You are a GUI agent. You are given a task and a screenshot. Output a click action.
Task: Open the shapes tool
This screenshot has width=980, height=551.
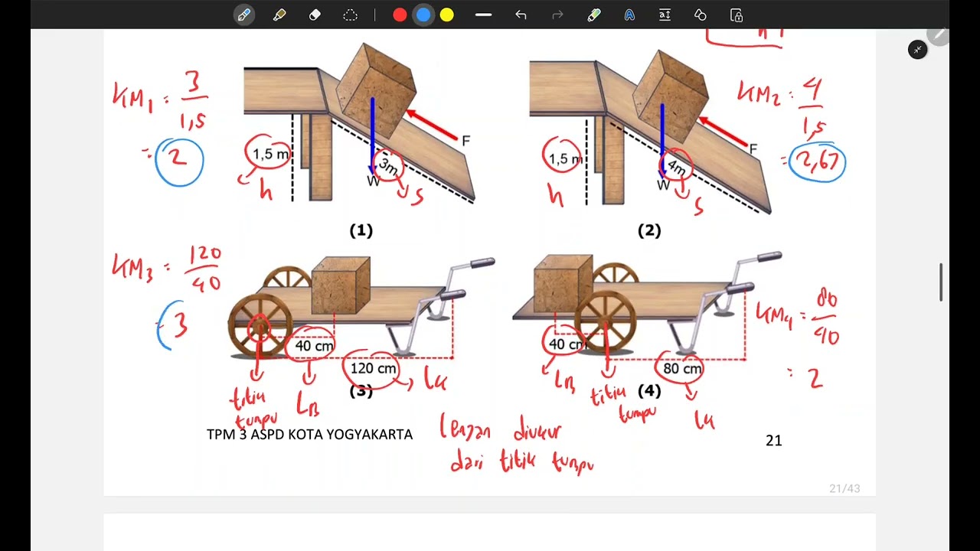[700, 15]
